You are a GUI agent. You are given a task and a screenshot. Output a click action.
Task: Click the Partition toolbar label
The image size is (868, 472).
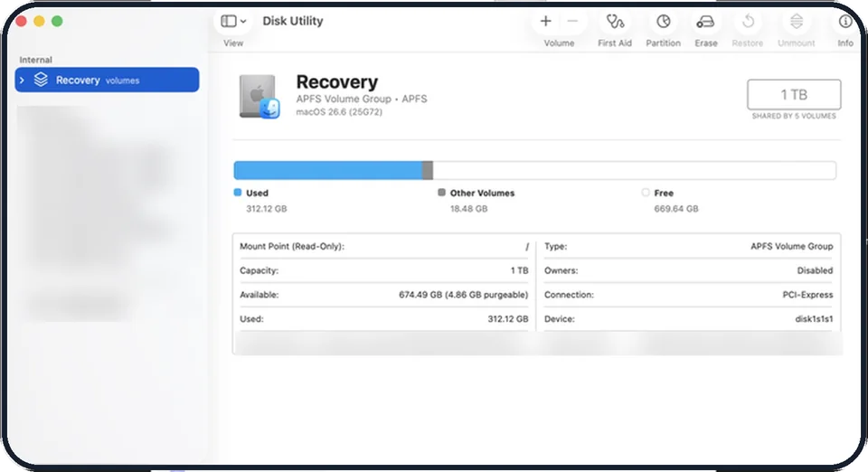[x=663, y=43]
